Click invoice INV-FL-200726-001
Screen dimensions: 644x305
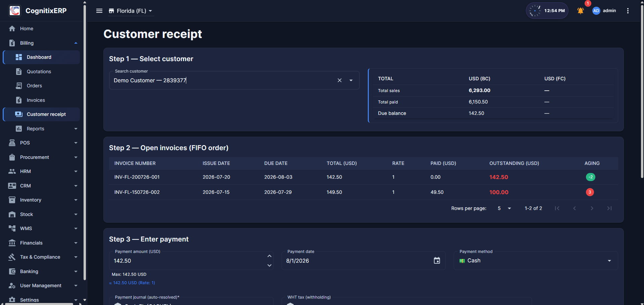[137, 177]
